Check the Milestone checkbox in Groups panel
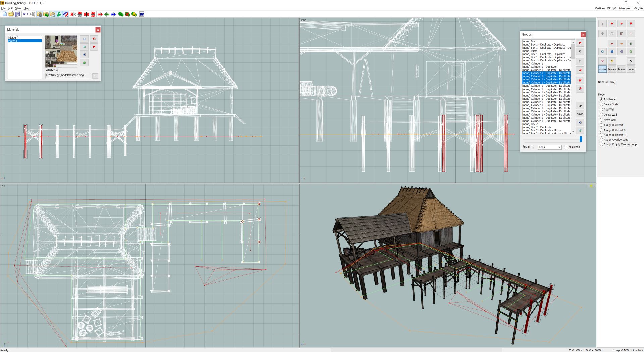The height and width of the screenshot is (352, 644). tap(566, 147)
